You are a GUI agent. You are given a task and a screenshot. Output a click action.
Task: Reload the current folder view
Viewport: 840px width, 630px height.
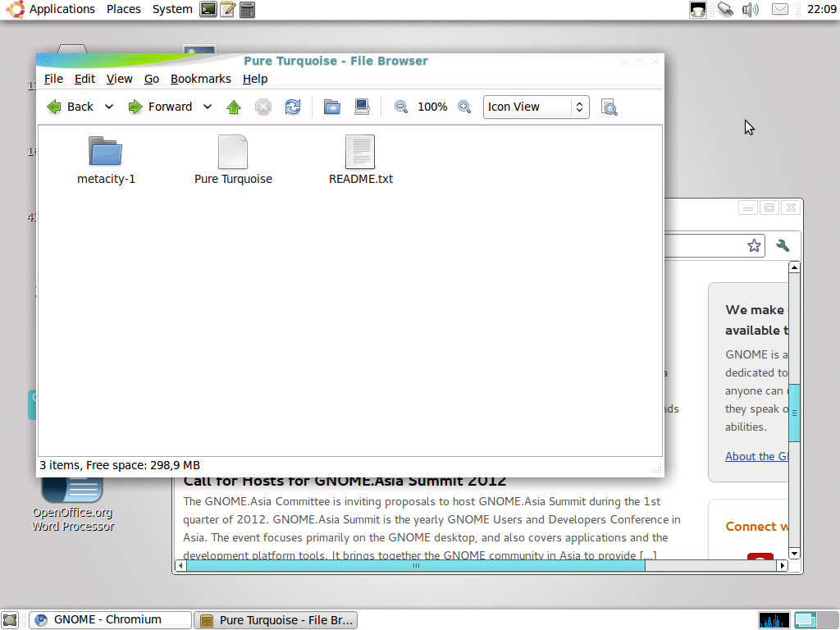(x=293, y=107)
